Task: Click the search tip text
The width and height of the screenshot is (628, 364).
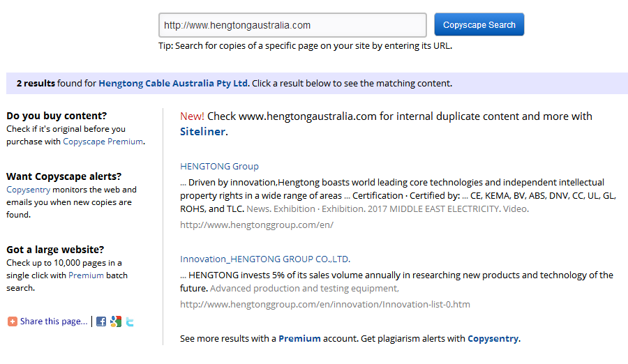Action: pos(305,45)
